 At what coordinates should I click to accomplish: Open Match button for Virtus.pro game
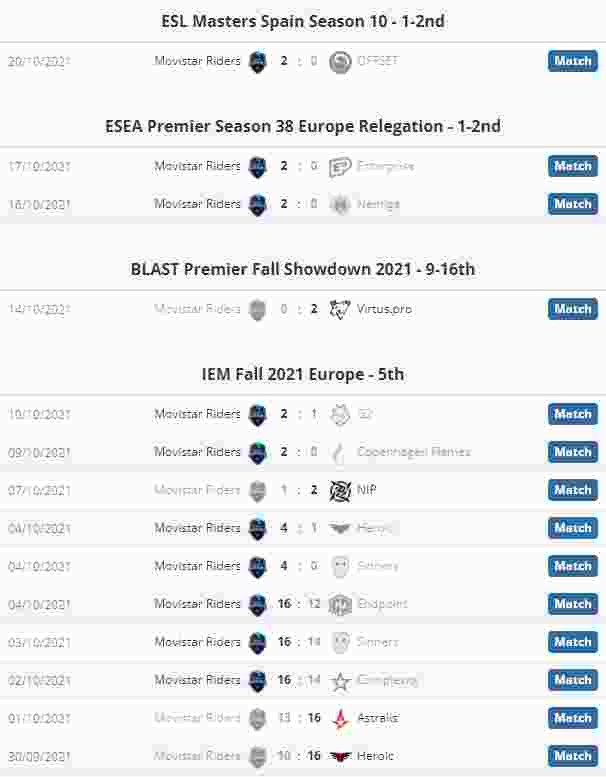pos(573,309)
